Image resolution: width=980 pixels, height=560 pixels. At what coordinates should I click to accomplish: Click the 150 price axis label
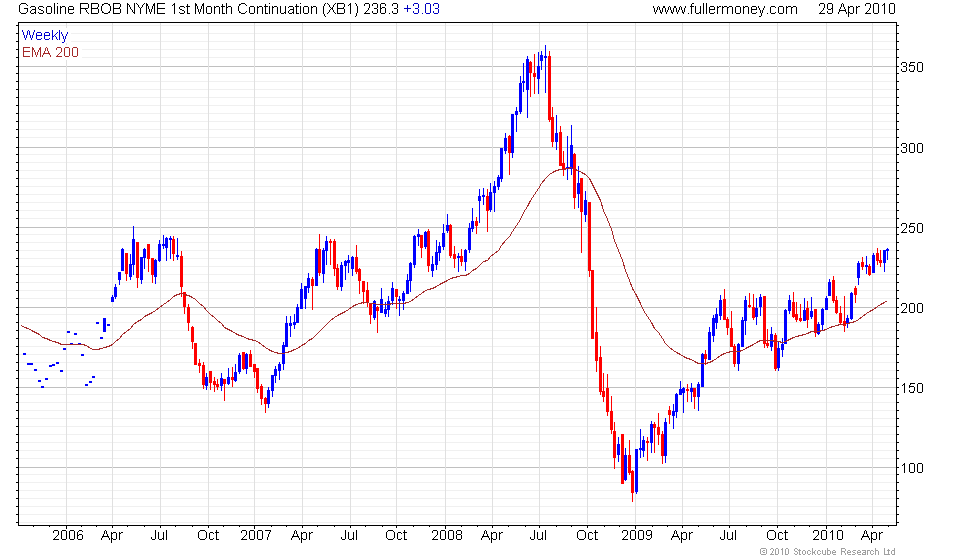click(911, 388)
